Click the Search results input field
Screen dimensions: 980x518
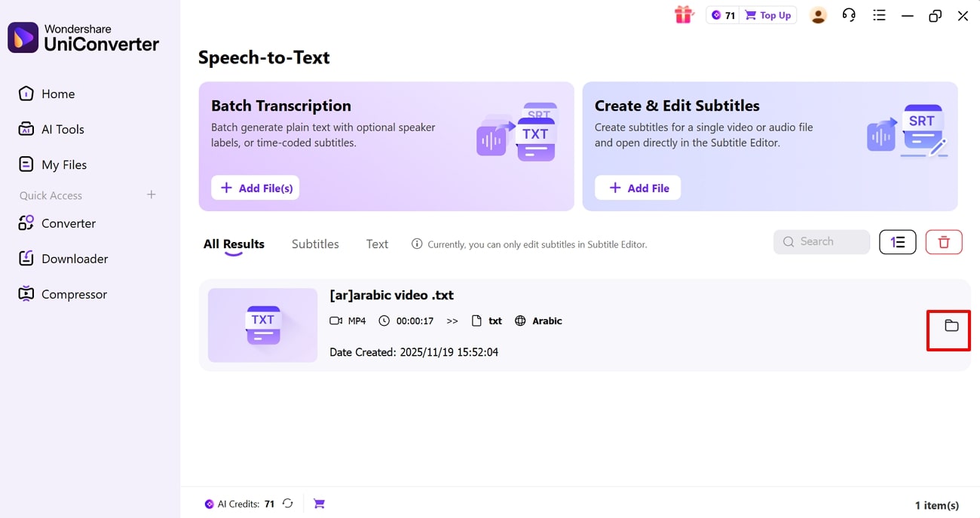(x=822, y=242)
